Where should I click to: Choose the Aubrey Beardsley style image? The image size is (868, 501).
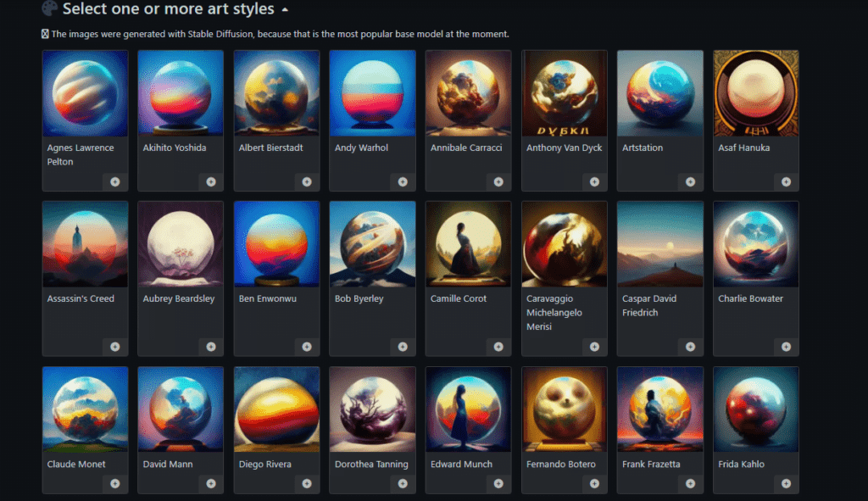[x=181, y=244]
